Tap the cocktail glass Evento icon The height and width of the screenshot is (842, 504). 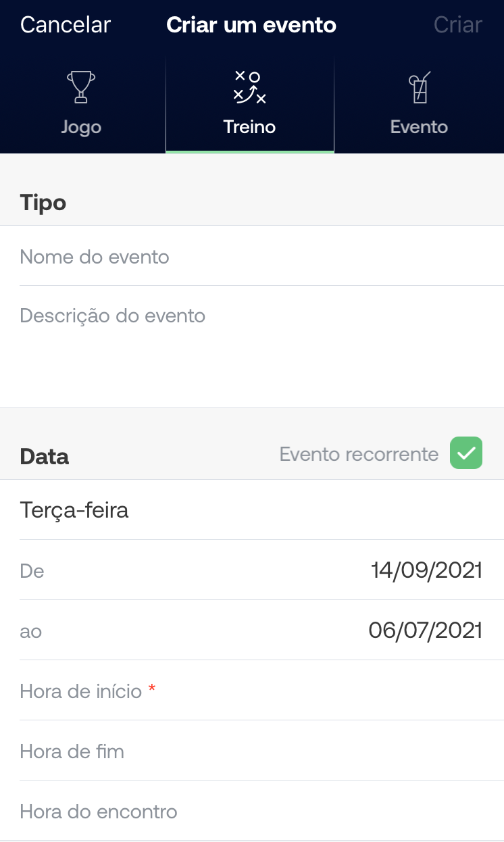click(419, 88)
